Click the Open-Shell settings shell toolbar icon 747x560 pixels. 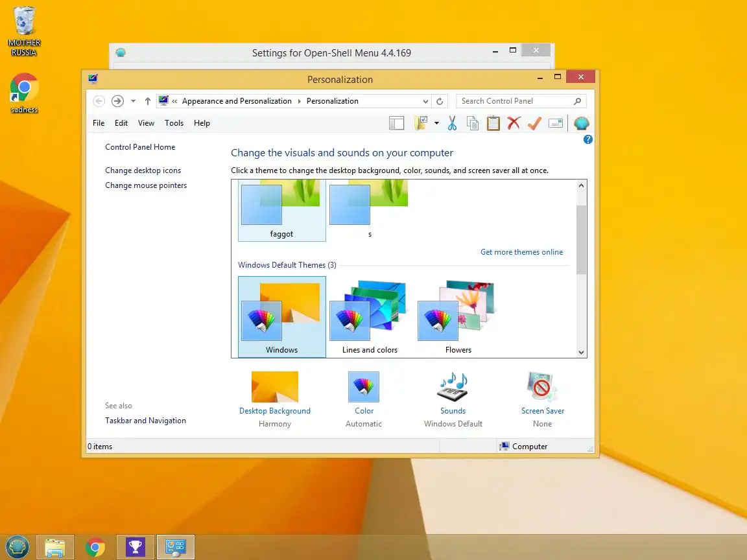(x=581, y=123)
